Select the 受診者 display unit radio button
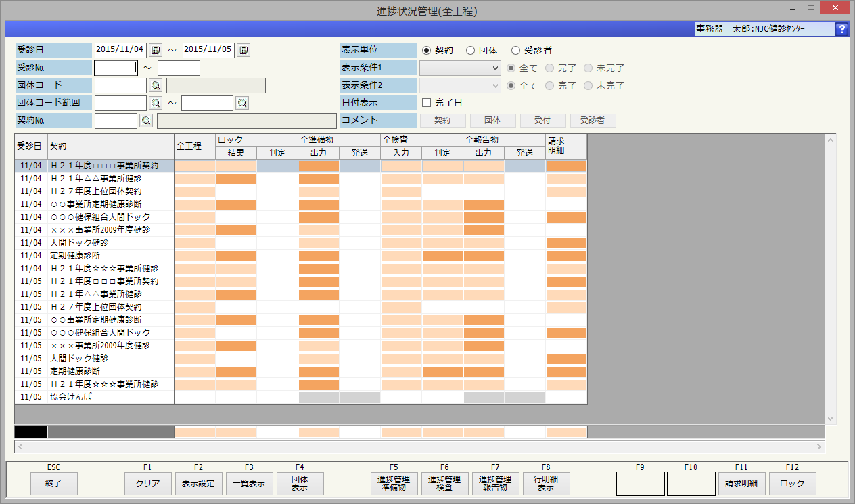 [x=516, y=50]
